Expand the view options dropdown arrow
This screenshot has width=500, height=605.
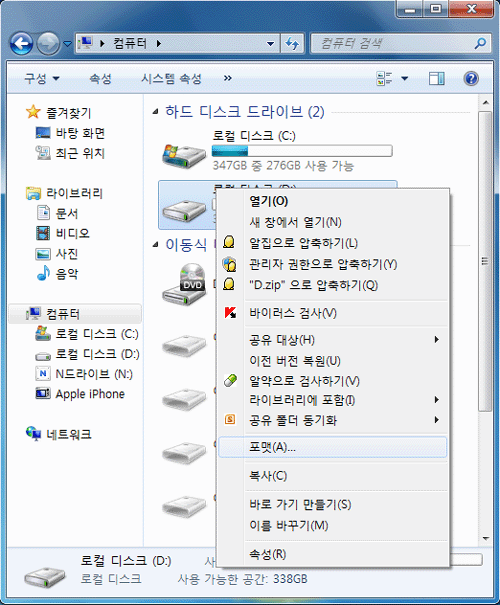pyautogui.click(x=405, y=79)
